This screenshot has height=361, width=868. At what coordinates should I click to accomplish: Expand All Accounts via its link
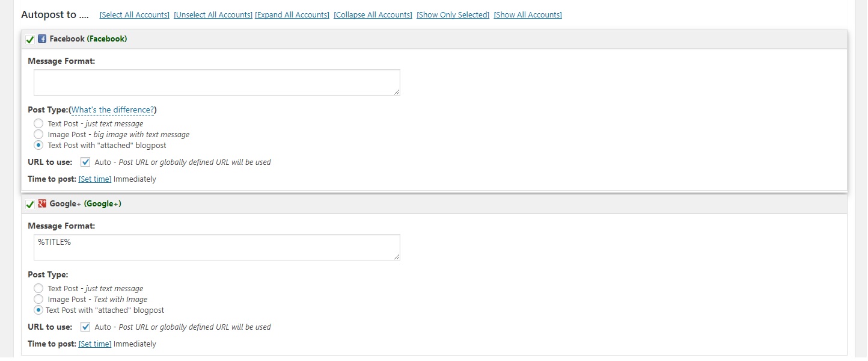[292, 15]
